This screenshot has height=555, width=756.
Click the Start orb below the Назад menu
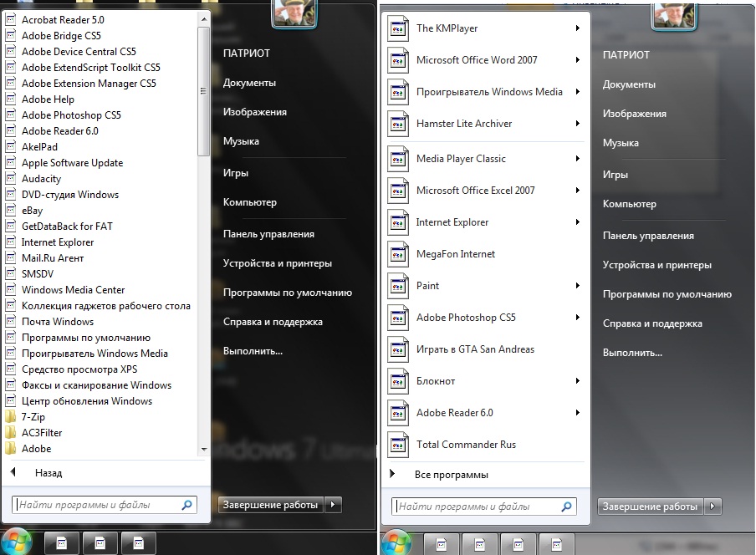pos(15,542)
